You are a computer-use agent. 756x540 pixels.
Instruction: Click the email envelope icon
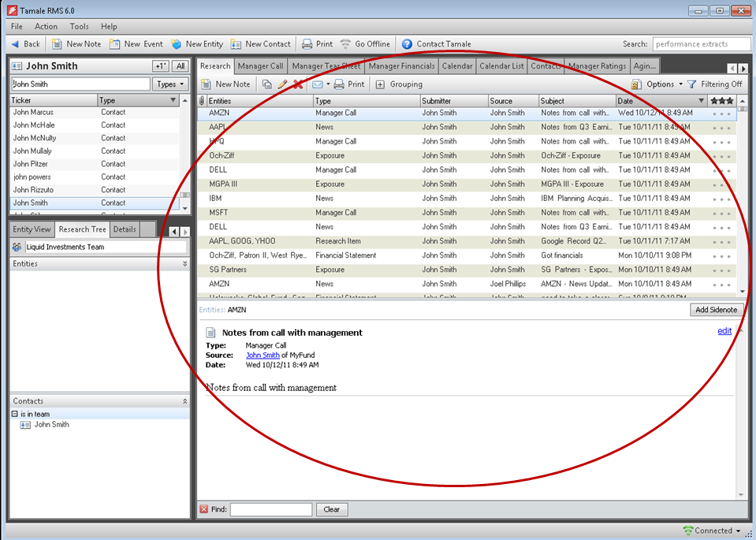coord(317,84)
